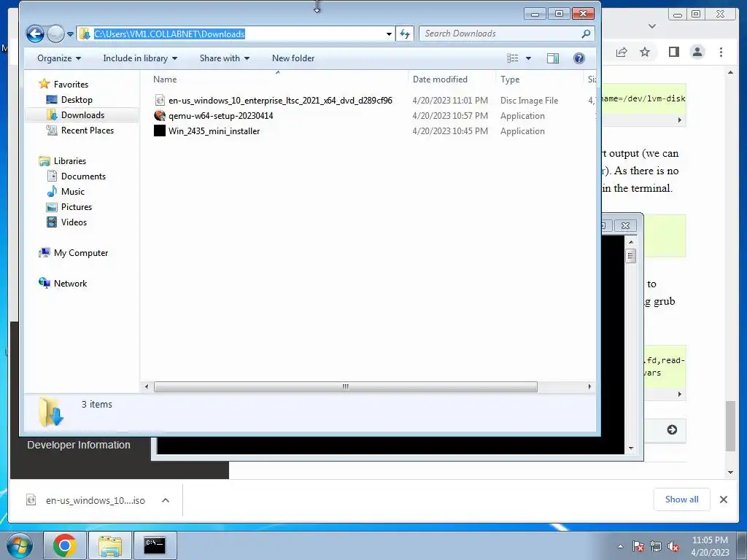Refresh the Downloads folder view
The image size is (747, 560).
pos(404,34)
